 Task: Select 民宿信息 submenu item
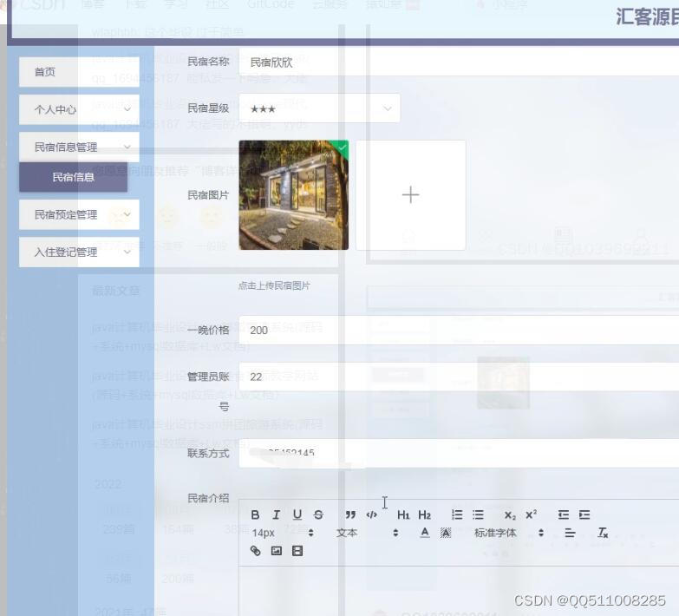73,177
